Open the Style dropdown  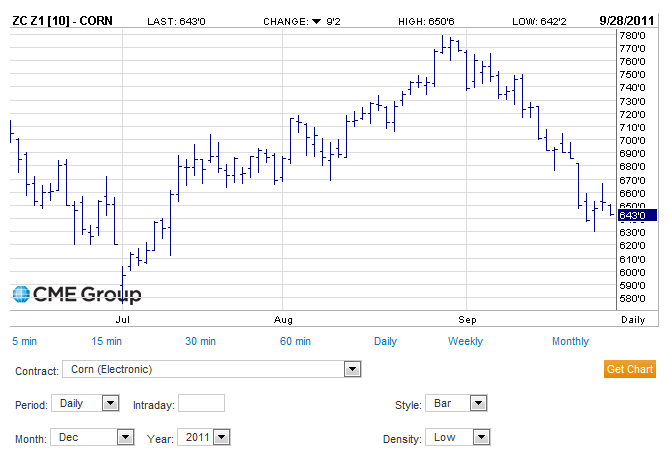tap(478, 404)
